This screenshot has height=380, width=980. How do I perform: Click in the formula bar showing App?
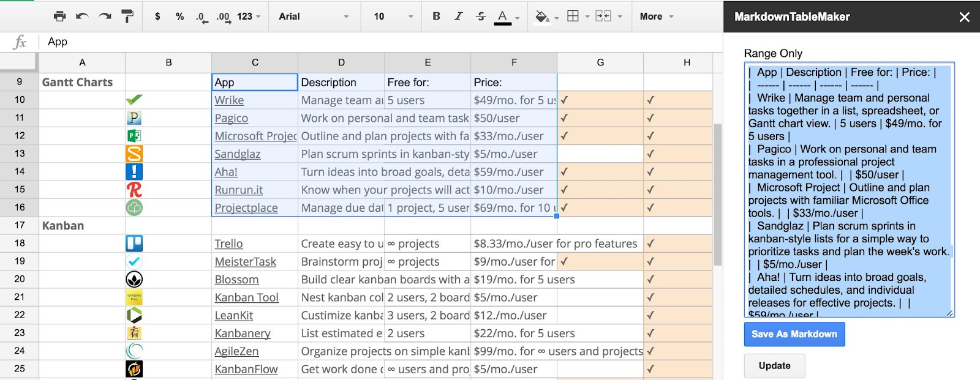click(x=380, y=42)
